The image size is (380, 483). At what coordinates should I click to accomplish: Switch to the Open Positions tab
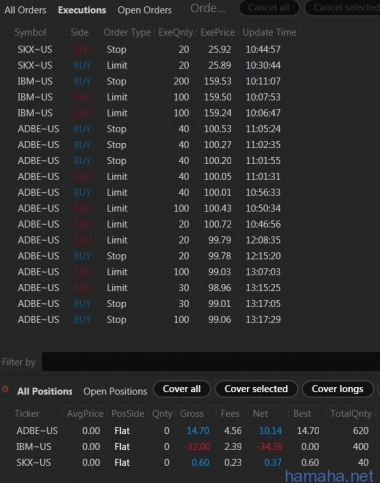(115, 391)
